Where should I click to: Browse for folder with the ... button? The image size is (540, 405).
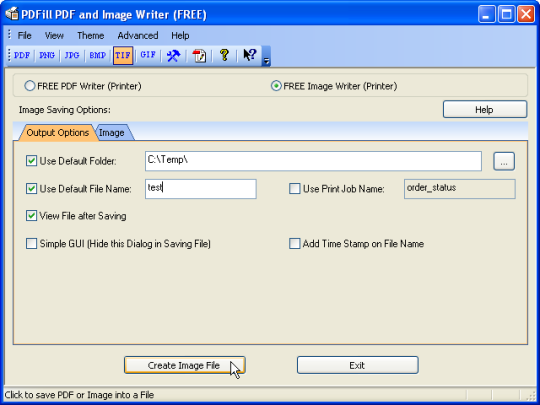(504, 161)
